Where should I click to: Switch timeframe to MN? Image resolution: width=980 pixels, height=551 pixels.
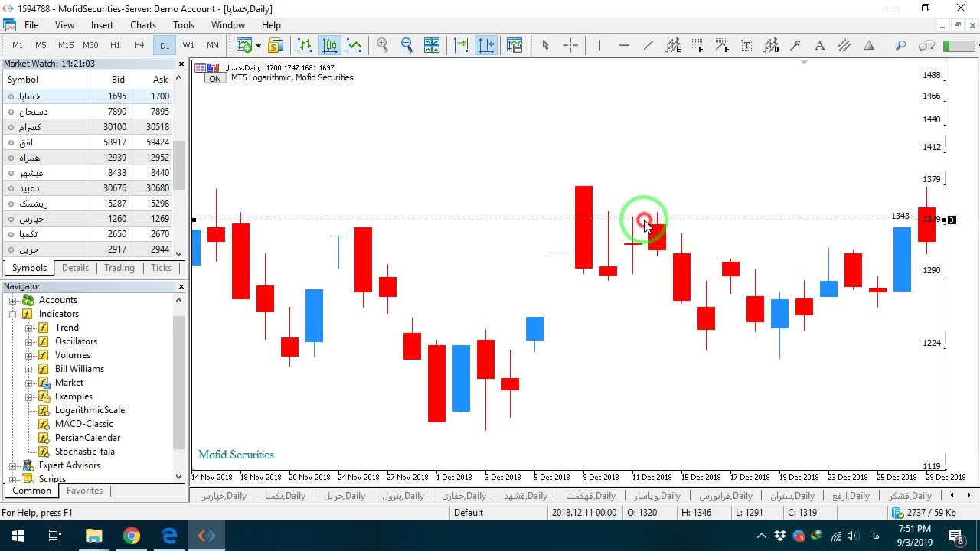tap(213, 45)
